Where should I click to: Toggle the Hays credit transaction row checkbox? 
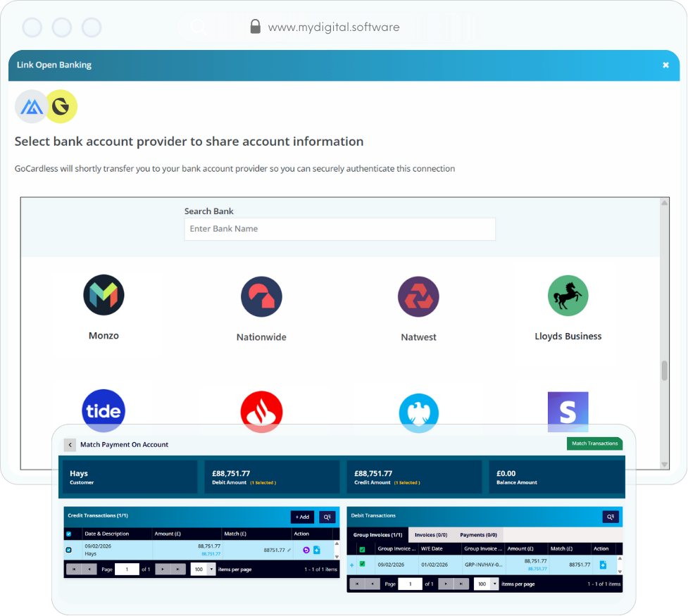69,550
